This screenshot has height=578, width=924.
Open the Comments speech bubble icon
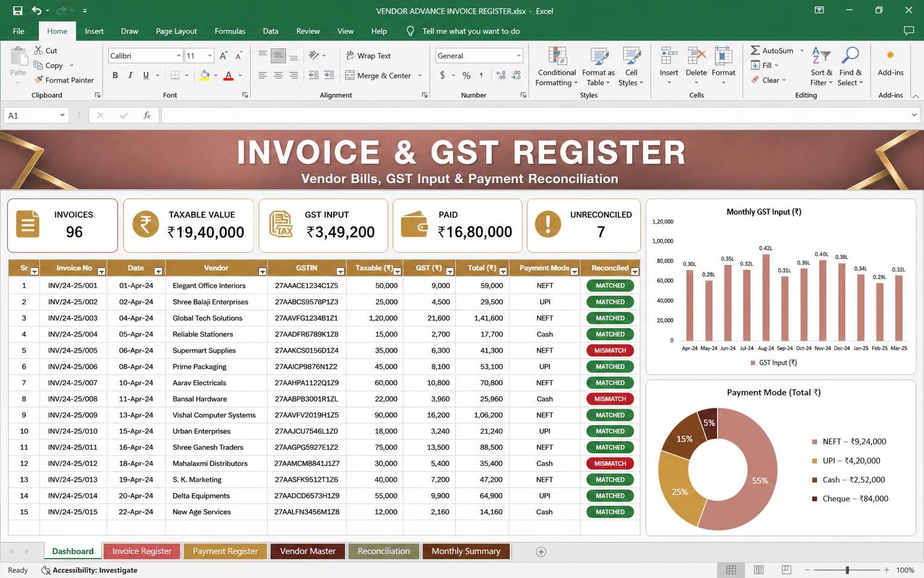pyautogui.click(x=909, y=31)
